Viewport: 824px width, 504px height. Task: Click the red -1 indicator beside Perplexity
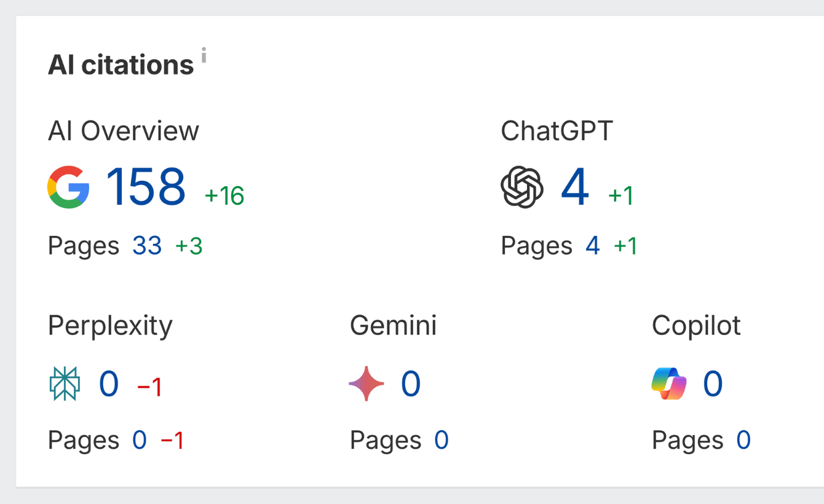148,386
